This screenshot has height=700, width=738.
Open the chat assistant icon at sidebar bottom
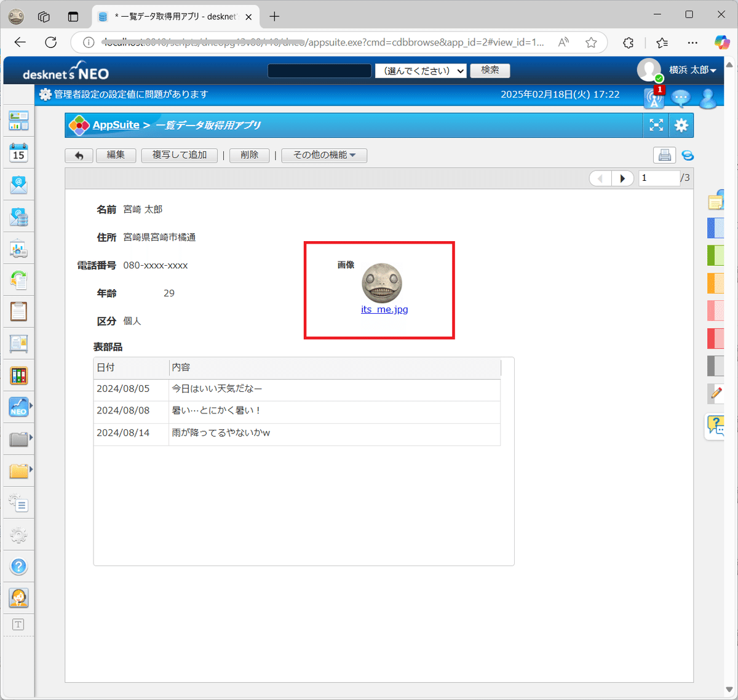click(18, 597)
